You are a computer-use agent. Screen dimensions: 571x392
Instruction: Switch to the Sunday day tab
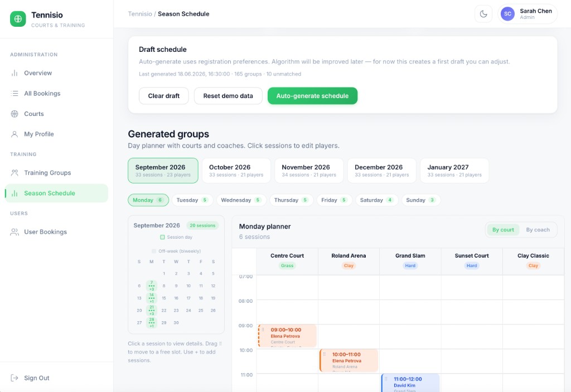click(421, 200)
